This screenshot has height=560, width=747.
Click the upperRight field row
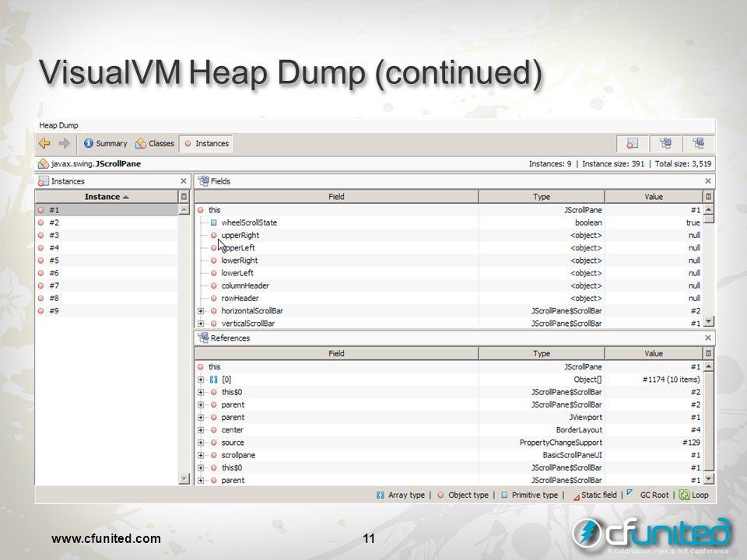[449, 235]
